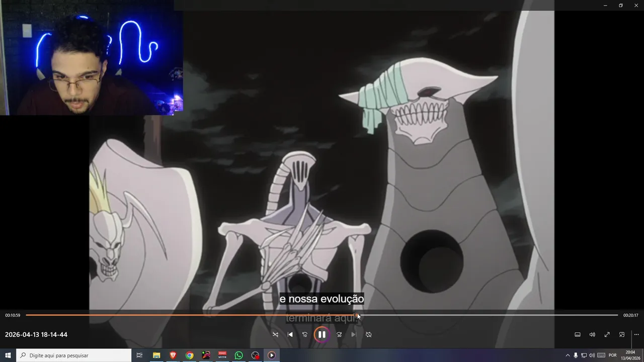Image resolution: width=644 pixels, height=362 pixels.
Task: Open Voicemeeter from taskbar
Action: [222, 355]
